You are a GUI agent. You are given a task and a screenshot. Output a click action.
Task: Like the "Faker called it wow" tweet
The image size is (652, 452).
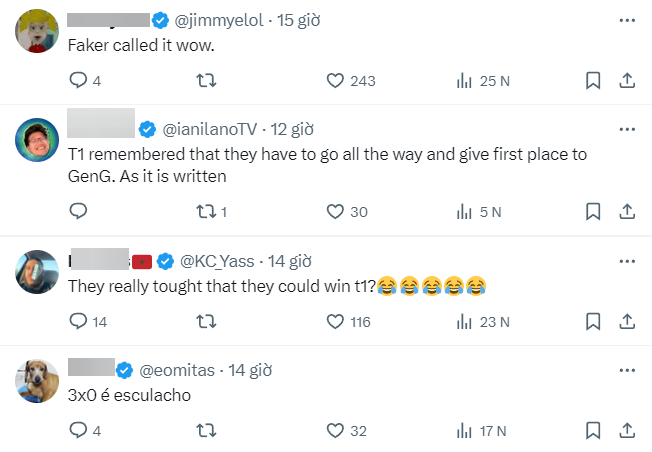tap(336, 81)
